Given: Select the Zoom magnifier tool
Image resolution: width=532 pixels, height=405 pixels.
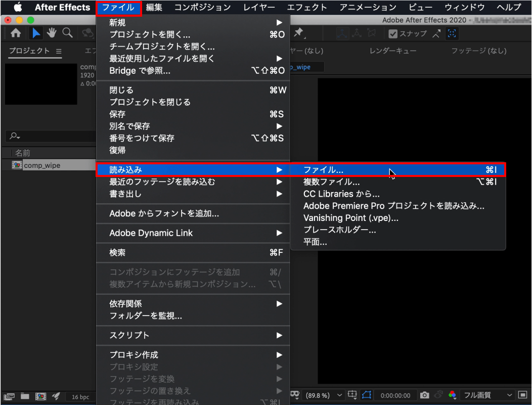Looking at the screenshot, I should point(67,33).
